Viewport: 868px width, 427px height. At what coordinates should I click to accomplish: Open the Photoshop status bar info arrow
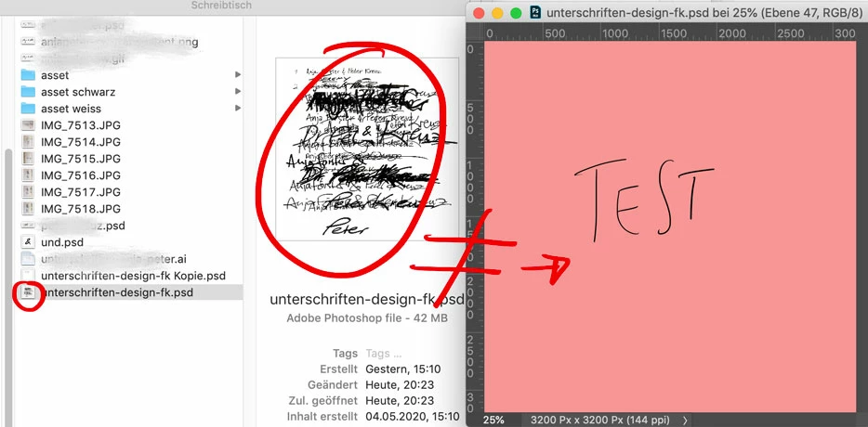tap(685, 421)
